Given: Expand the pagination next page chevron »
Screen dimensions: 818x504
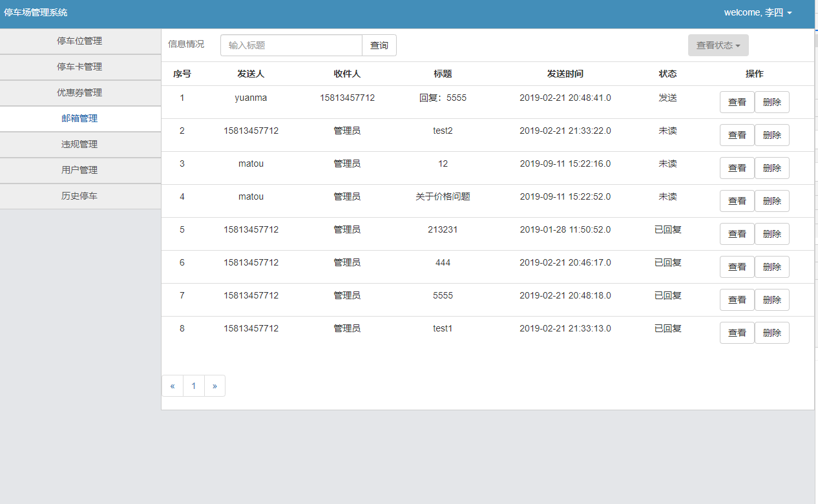Looking at the screenshot, I should coord(215,386).
